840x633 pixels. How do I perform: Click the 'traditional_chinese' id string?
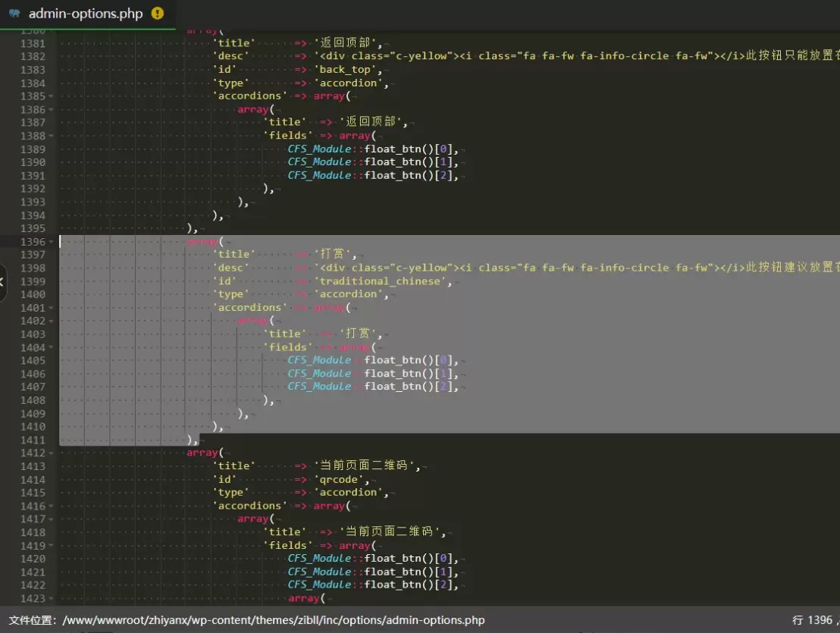[x=380, y=281]
